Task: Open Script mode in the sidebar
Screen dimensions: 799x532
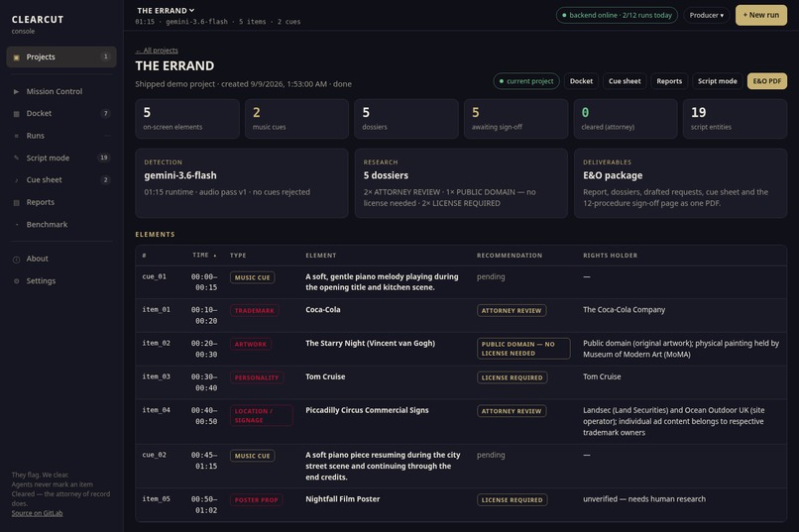Action: 61,158
